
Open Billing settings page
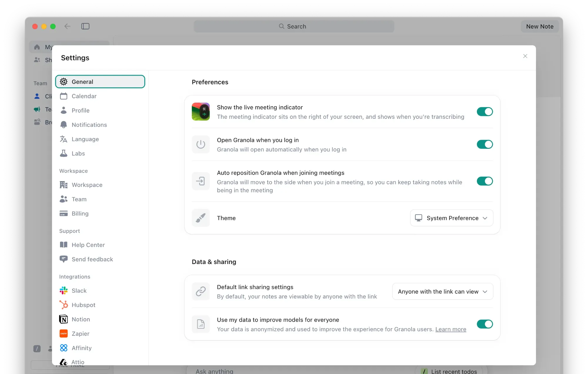(x=80, y=213)
